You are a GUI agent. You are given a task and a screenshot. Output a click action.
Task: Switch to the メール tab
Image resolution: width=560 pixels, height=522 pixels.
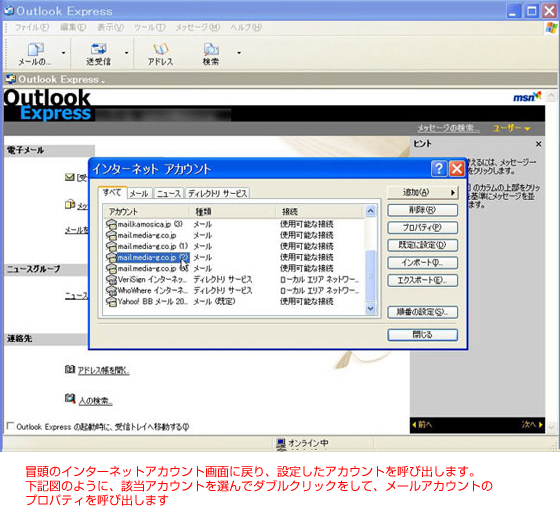[x=139, y=194]
